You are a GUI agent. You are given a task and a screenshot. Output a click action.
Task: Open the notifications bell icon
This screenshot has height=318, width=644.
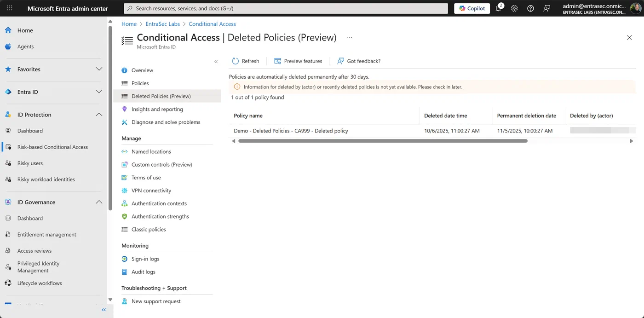(499, 8)
